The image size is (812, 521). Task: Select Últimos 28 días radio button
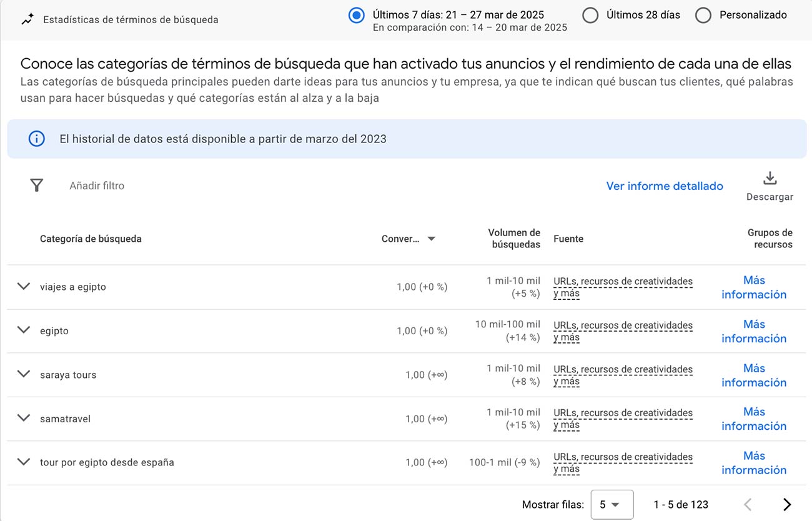[x=590, y=15]
